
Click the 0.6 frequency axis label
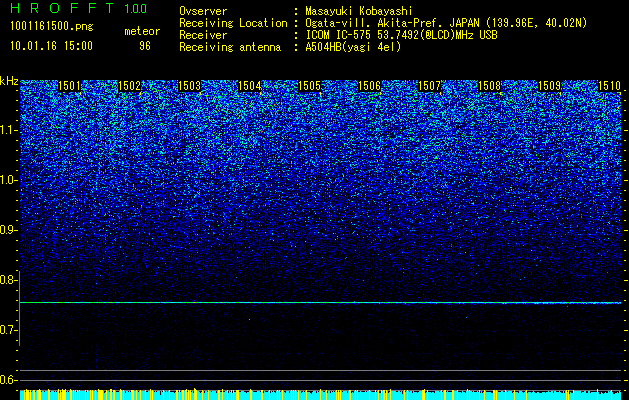click(x=9, y=380)
